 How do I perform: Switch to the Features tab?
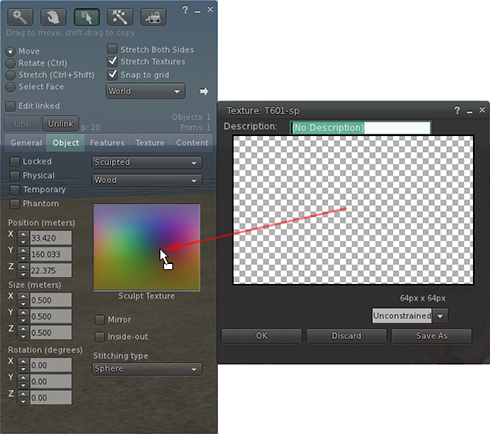[107, 143]
